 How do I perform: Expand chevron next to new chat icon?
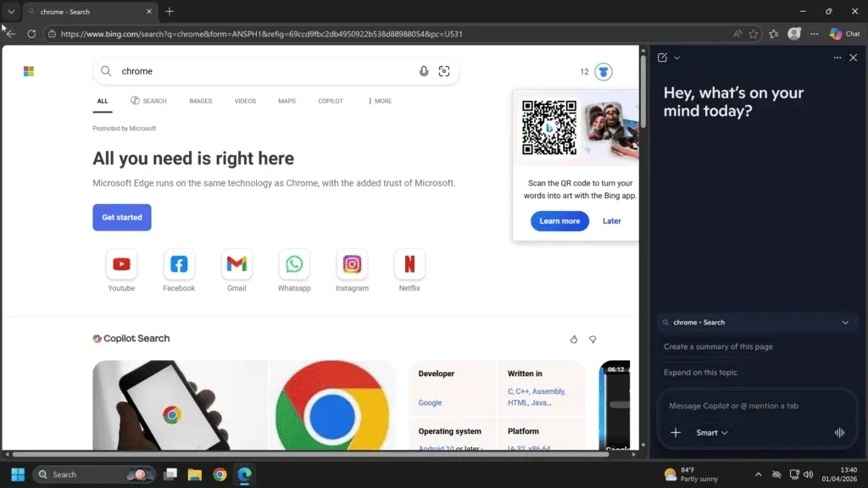676,58
